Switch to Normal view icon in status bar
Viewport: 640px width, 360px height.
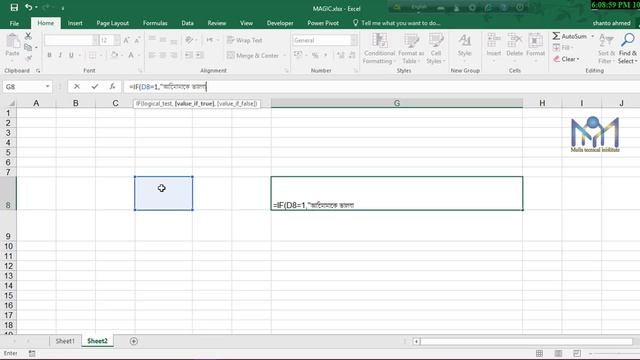pyautogui.click(x=539, y=353)
